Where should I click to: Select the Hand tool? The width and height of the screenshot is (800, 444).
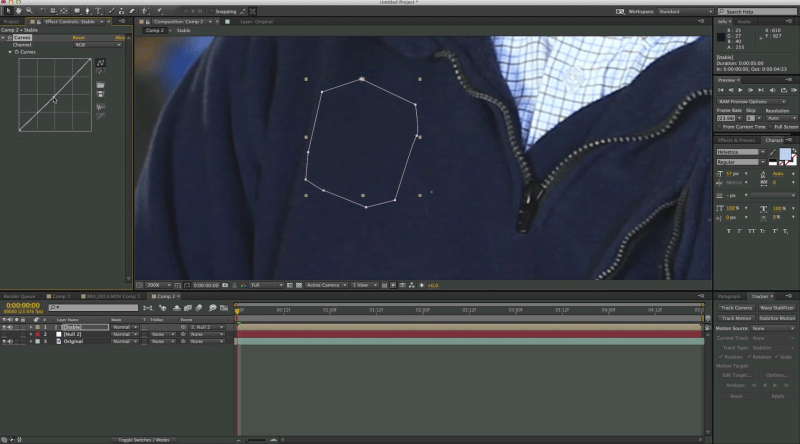pyautogui.click(x=18, y=11)
